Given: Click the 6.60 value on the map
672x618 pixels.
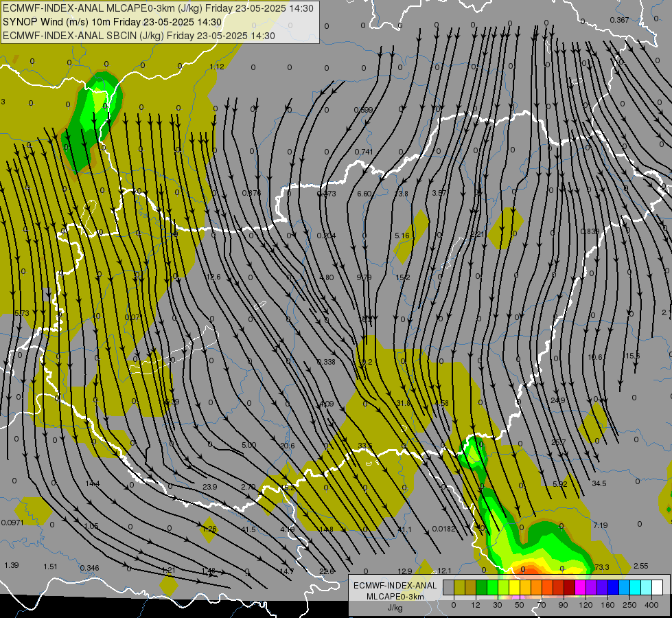Looking at the screenshot, I should [x=364, y=194].
